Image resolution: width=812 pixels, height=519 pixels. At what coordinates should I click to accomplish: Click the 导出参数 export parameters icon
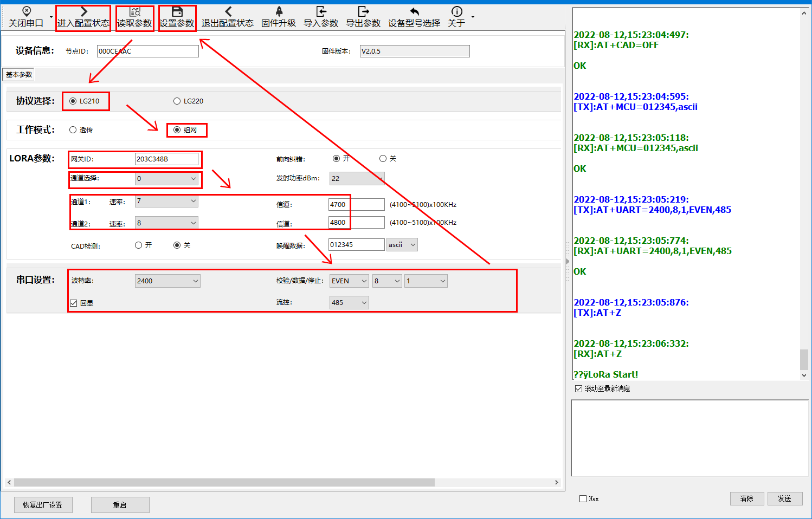[363, 11]
